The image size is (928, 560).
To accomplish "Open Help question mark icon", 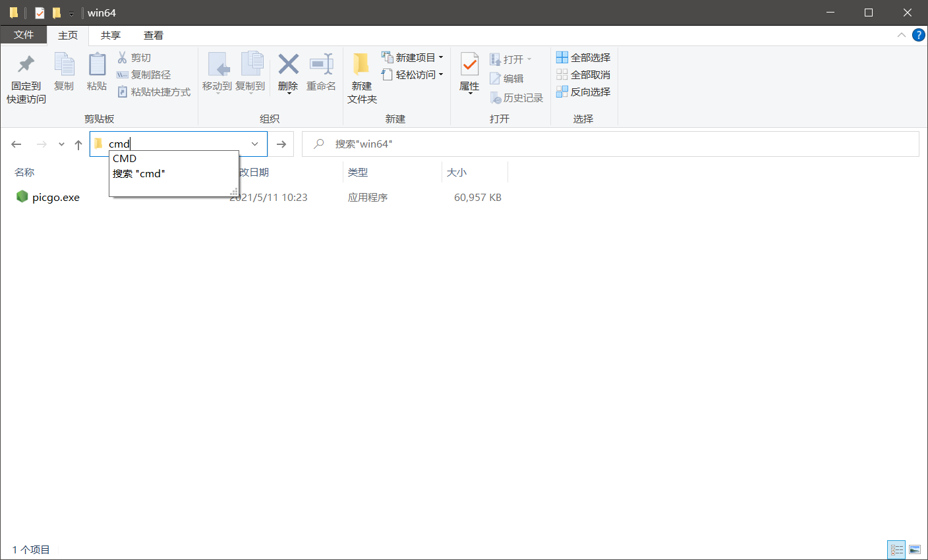I will tap(918, 35).
